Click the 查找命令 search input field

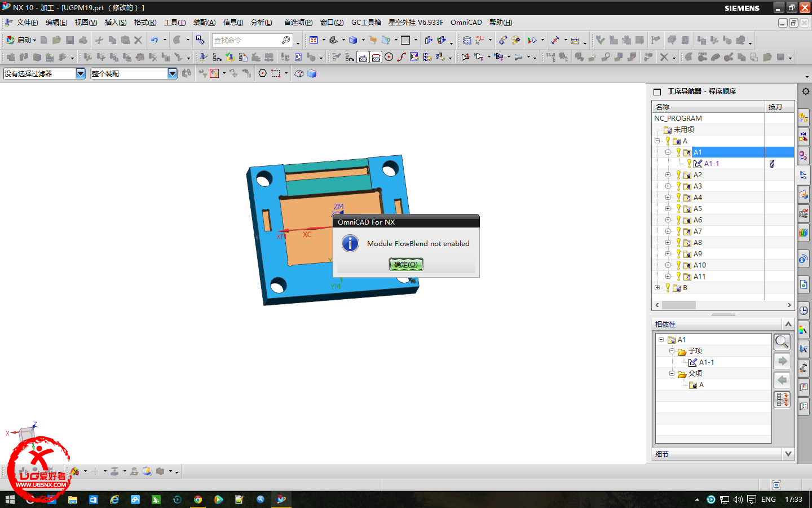pos(246,40)
